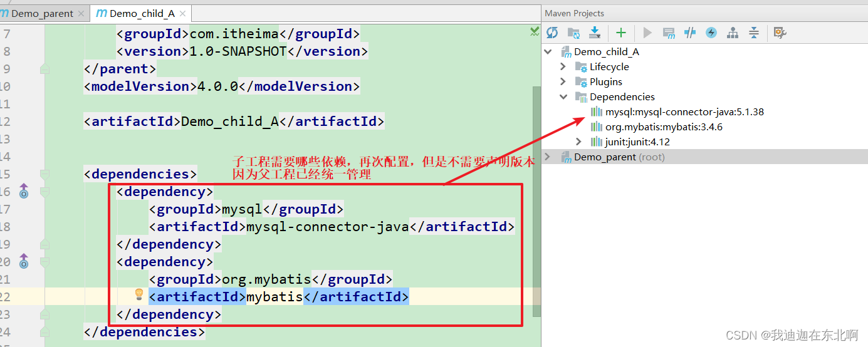Image resolution: width=868 pixels, height=347 pixels.
Task: Fold the dependencies block at line 15
Action: click(x=44, y=174)
